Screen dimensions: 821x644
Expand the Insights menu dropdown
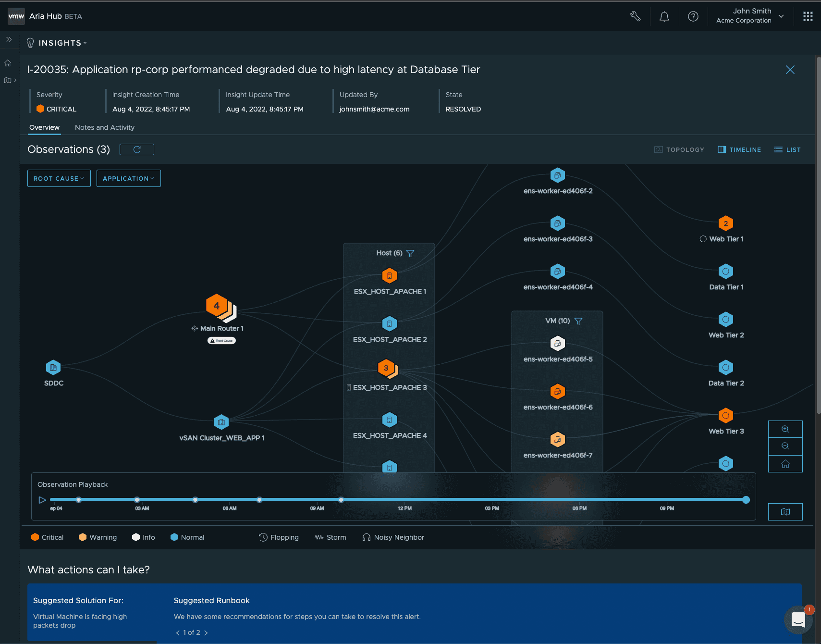[62, 43]
